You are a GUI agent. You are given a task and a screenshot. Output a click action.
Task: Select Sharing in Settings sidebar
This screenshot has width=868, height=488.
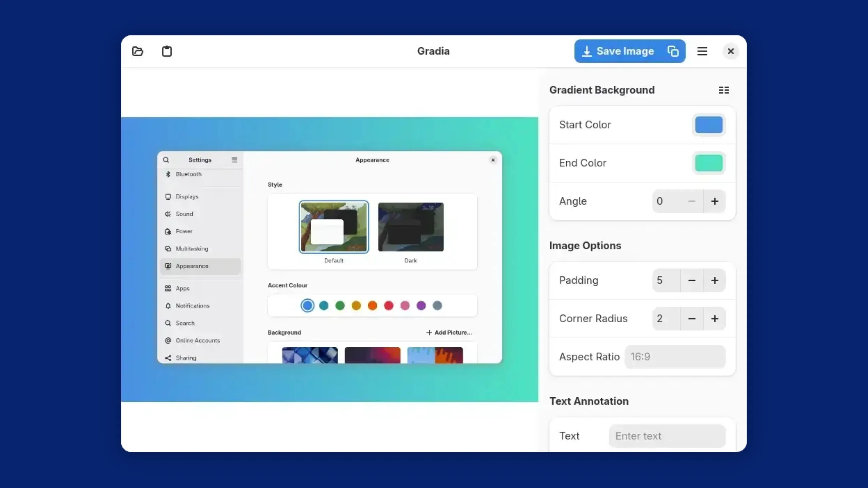(x=200, y=358)
